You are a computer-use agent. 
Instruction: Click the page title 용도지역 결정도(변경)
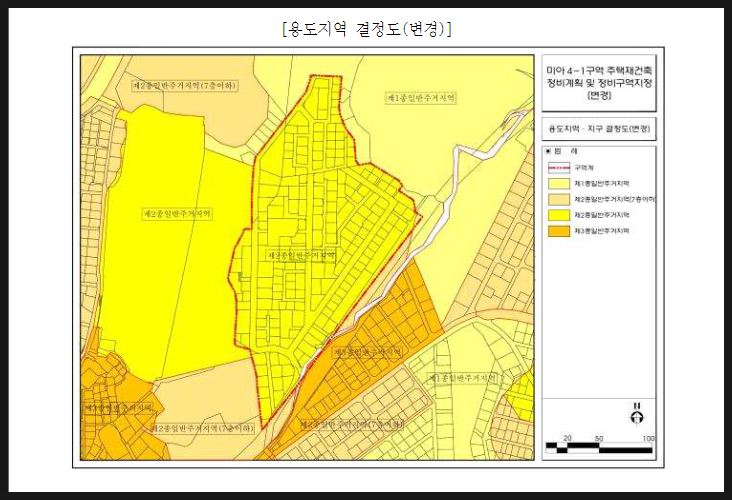pyautogui.click(x=366, y=29)
